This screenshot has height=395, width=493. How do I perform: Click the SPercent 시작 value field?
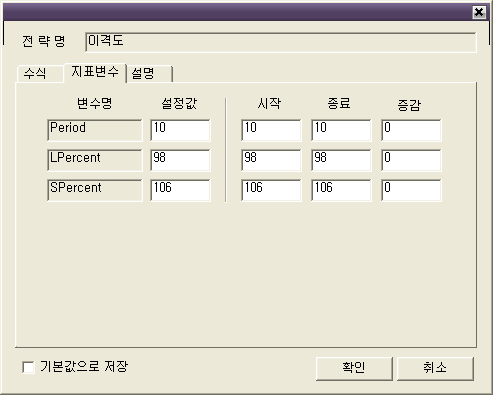pyautogui.click(x=271, y=190)
